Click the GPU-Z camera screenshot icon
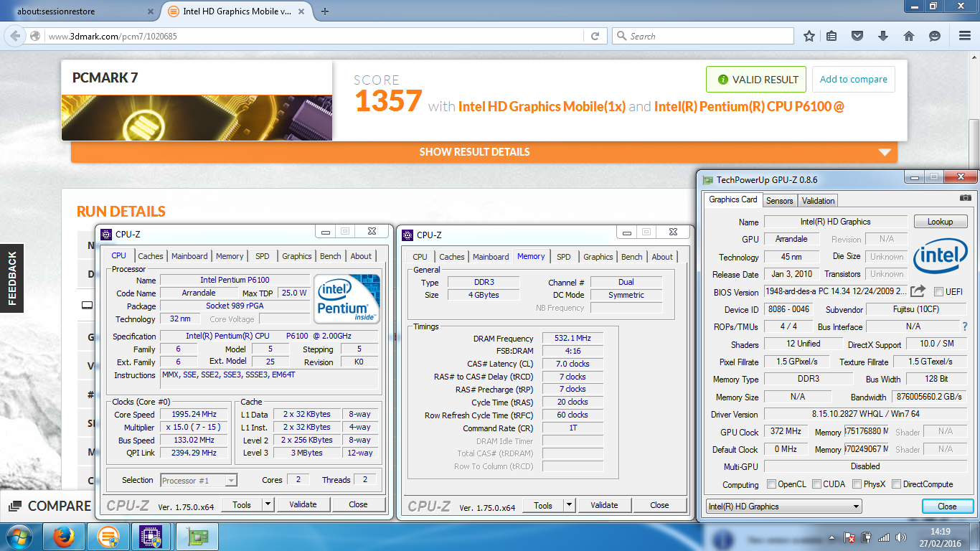 click(x=966, y=198)
